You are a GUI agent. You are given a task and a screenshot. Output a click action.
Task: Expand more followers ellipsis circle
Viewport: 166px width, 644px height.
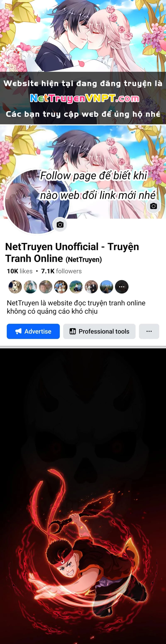[x=122, y=287]
